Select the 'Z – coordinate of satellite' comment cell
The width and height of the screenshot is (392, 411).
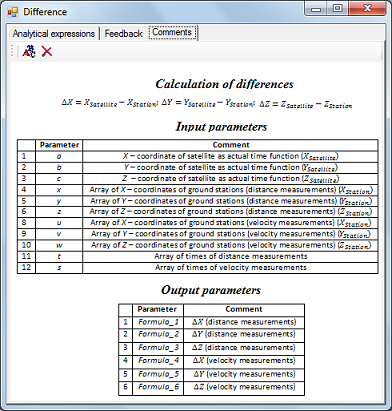[231, 179]
